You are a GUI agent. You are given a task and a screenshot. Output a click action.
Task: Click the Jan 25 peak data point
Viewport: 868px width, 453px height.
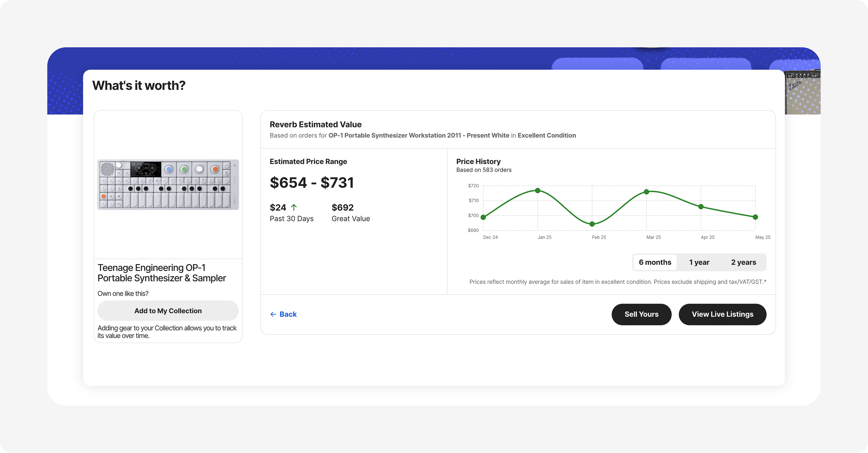pyautogui.click(x=538, y=191)
